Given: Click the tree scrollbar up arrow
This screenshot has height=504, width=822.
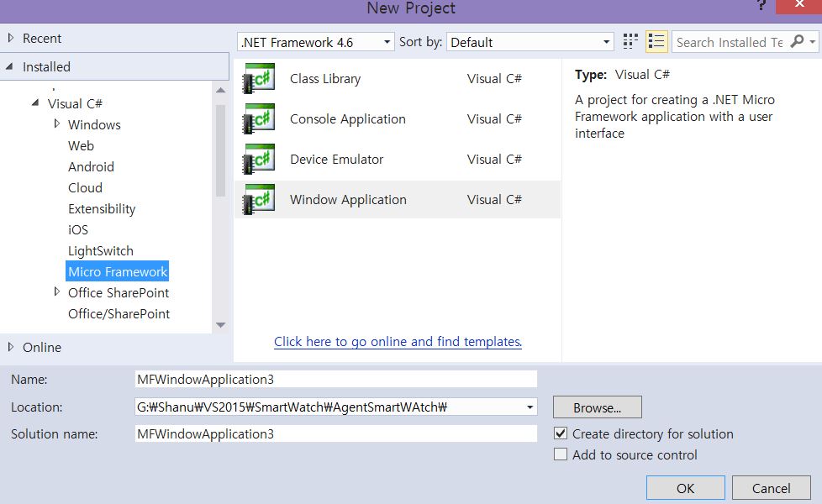Looking at the screenshot, I should [x=221, y=90].
